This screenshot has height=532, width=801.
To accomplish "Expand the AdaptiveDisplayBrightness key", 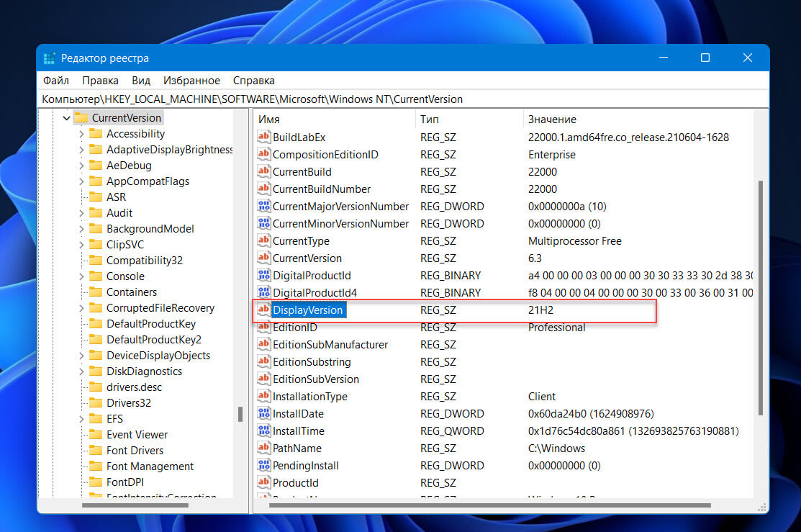I will [81, 150].
